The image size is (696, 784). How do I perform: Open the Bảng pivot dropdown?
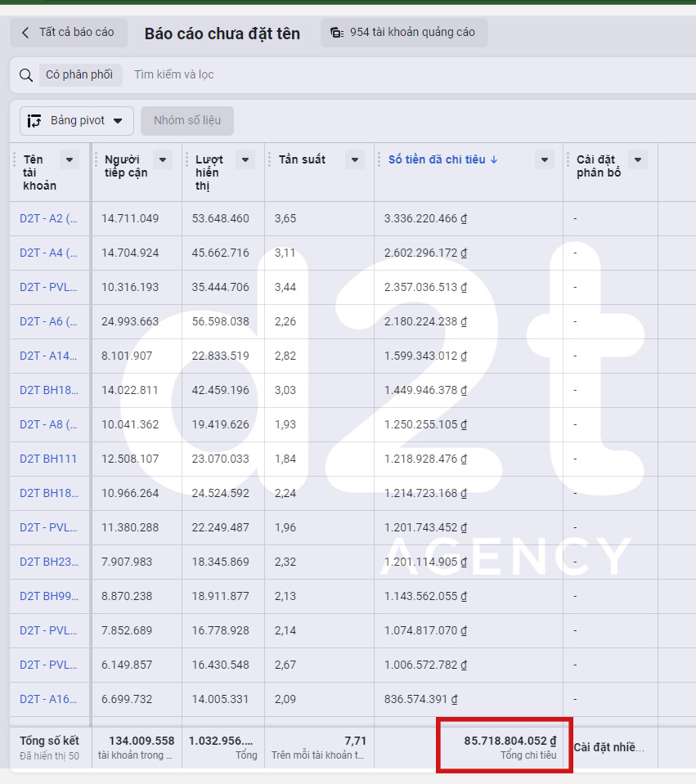[x=77, y=120]
